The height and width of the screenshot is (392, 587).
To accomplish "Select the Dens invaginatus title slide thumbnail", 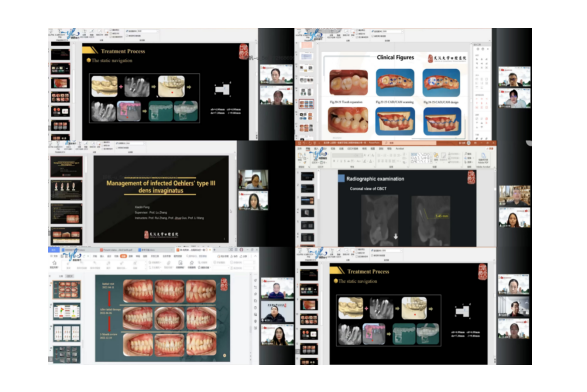I will click(x=67, y=167).
